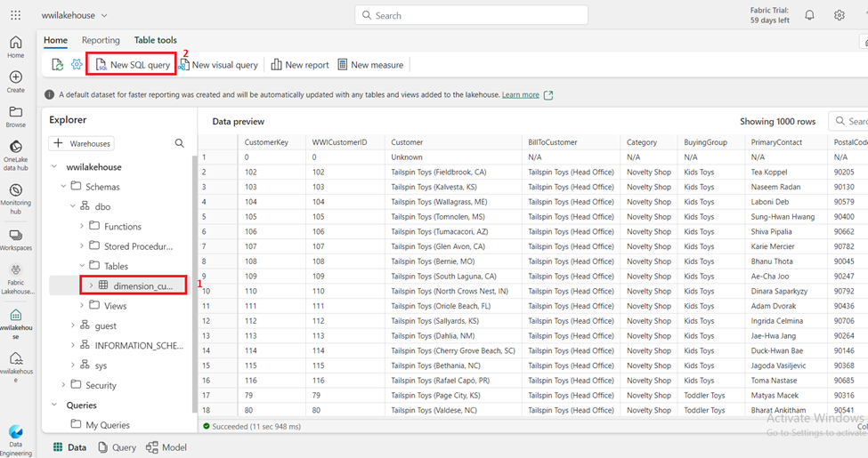The width and height of the screenshot is (868, 458).
Task: Expand the Stored Procedures folder
Action: click(82, 246)
